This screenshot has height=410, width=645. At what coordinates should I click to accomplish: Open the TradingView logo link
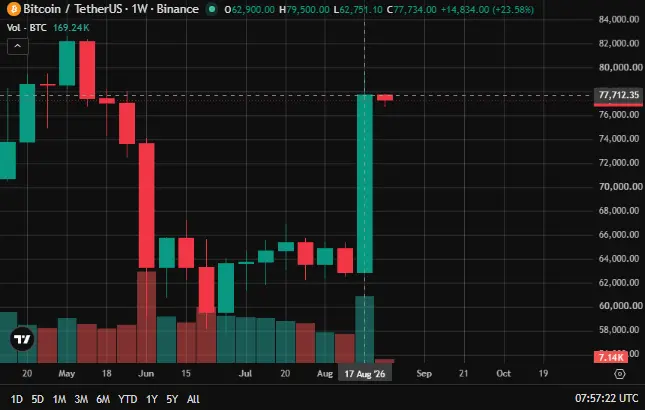[22, 339]
